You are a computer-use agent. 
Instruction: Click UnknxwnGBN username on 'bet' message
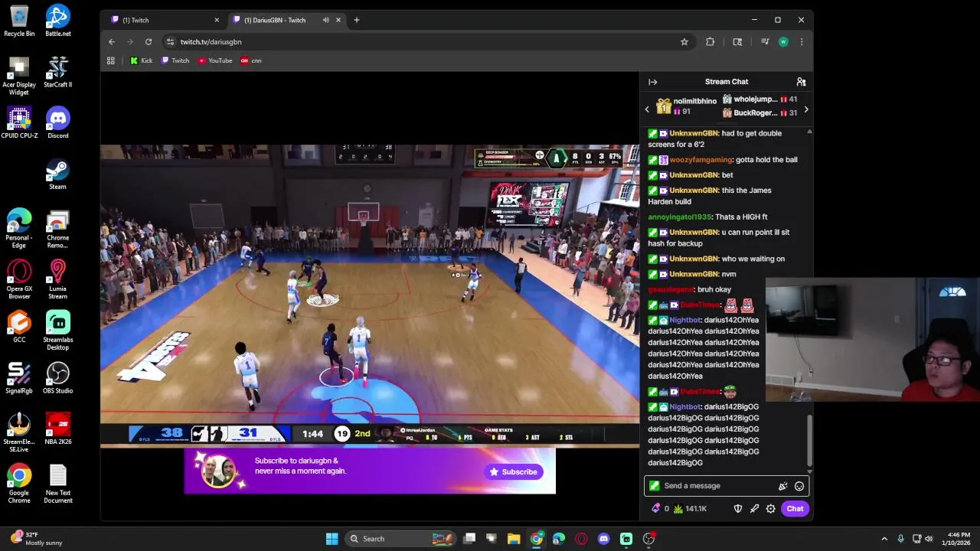[694, 175]
